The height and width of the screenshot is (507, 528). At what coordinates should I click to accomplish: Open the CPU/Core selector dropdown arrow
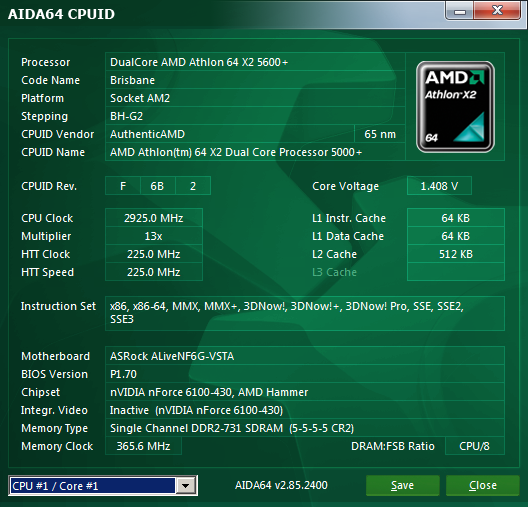(186, 486)
